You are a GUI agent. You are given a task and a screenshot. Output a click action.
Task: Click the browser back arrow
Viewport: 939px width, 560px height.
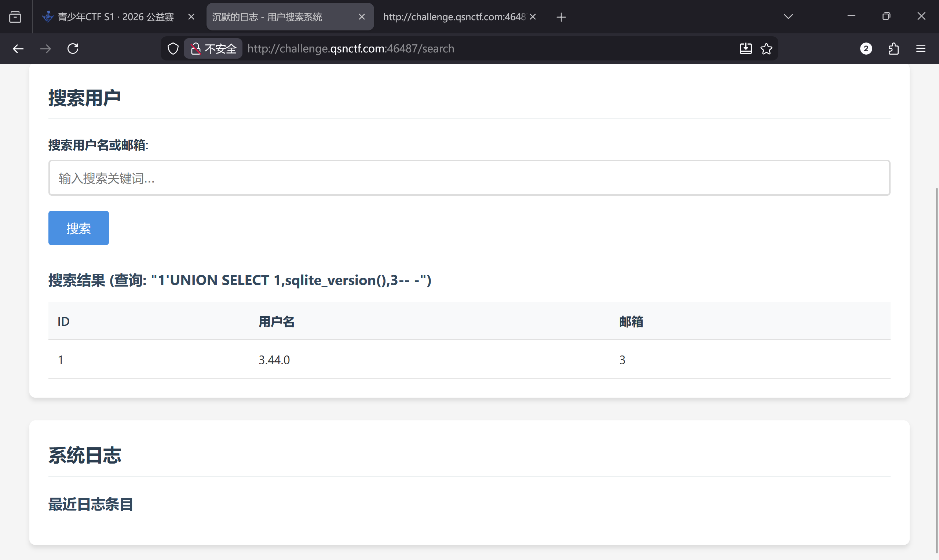pos(18,49)
